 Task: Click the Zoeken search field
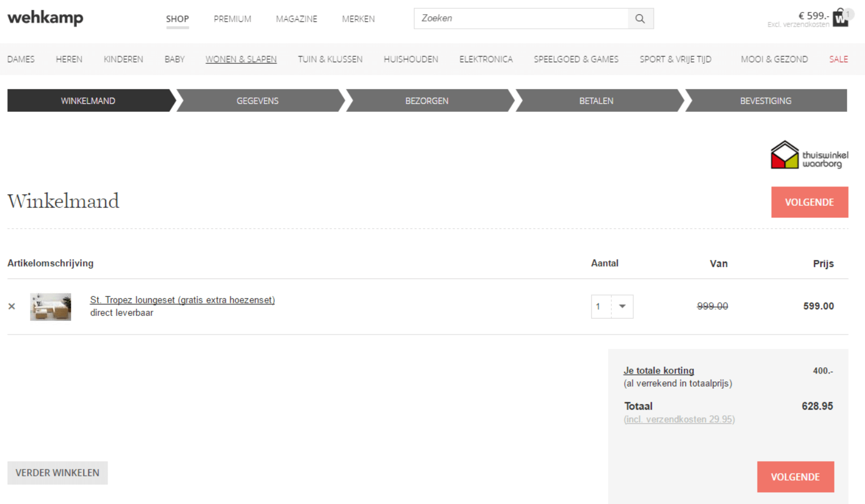click(521, 19)
